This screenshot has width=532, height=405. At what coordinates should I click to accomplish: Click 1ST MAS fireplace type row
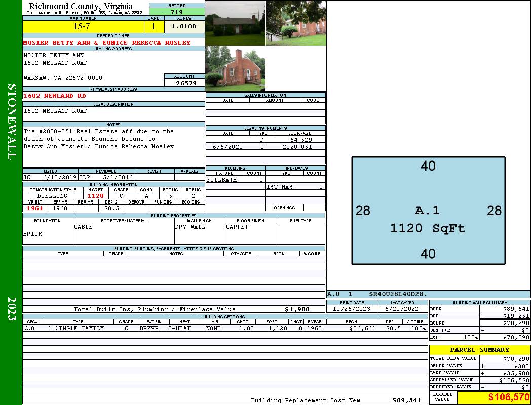point(295,187)
